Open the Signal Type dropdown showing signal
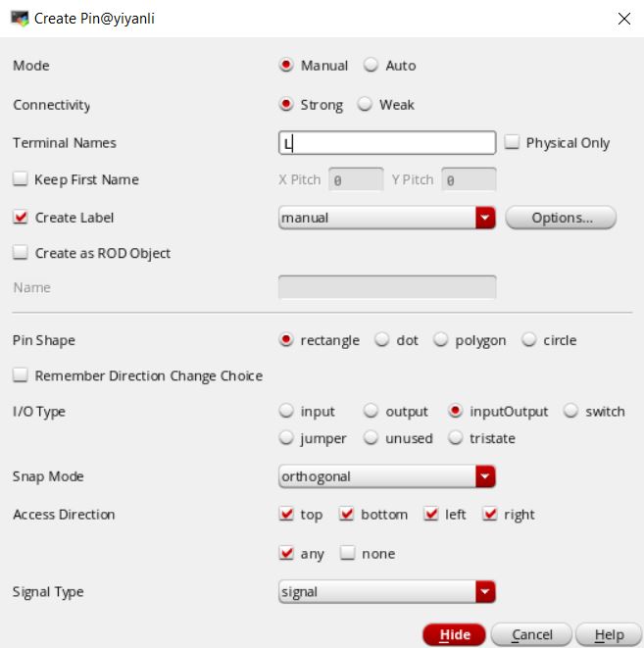The image size is (644, 648). (x=387, y=592)
